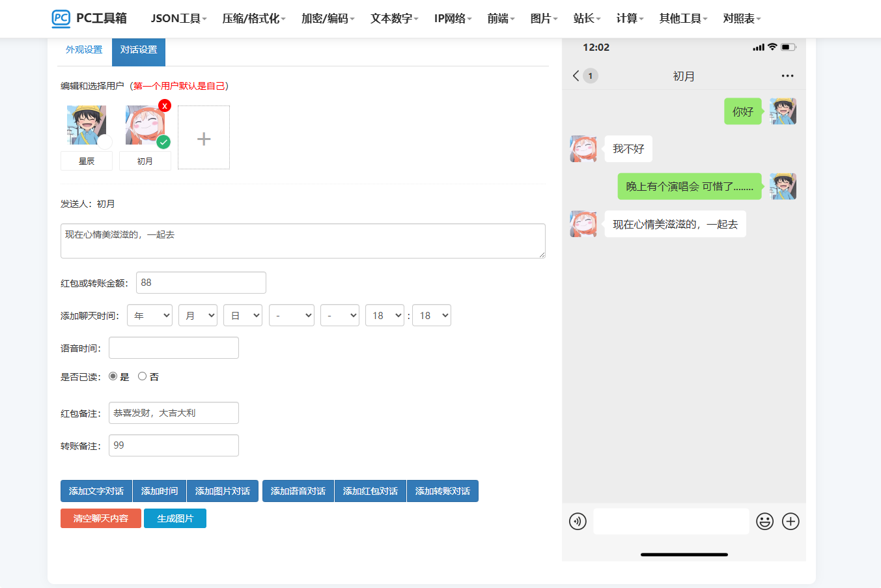
Task: Tap the back arrow in phone preview
Action: point(576,76)
